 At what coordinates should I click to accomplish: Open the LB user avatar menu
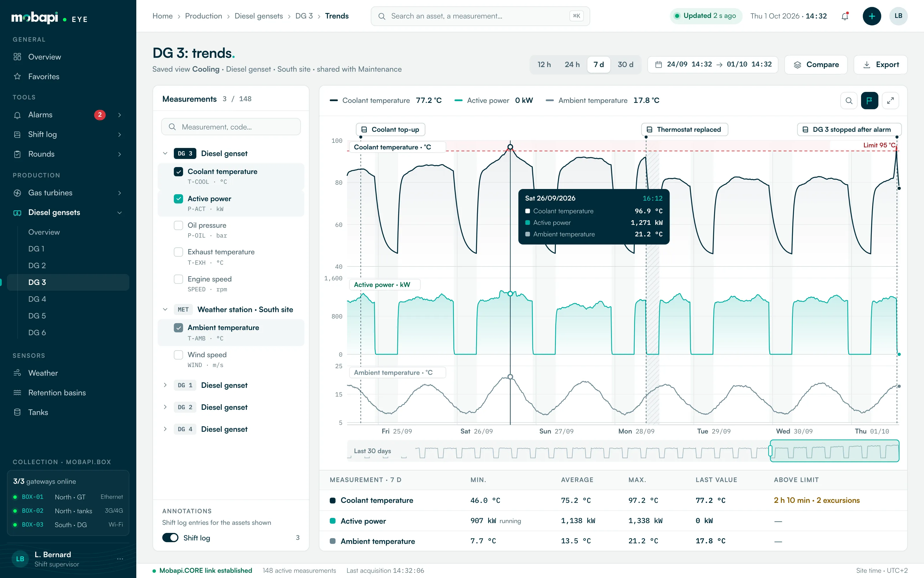pos(898,16)
